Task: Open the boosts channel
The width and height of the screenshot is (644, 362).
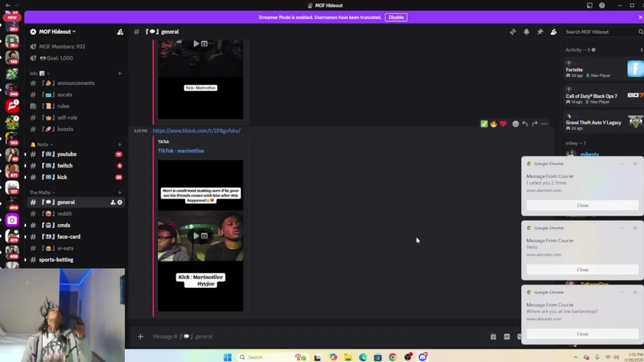Action: [75, 129]
